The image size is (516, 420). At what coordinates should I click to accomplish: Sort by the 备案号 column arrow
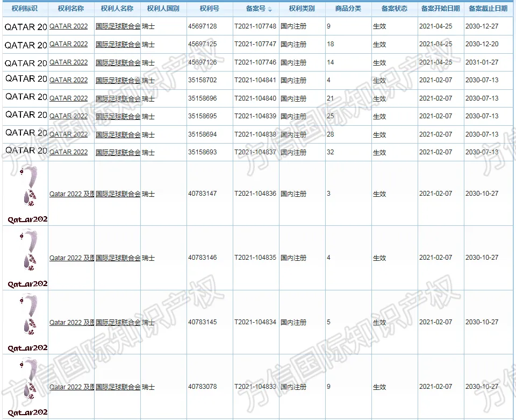(x=270, y=10)
